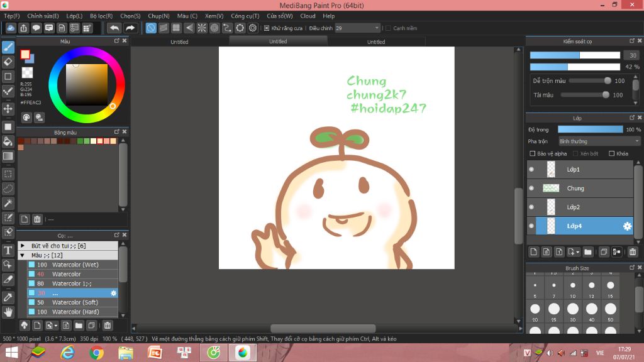This screenshot has height=362, width=644.
Task: Select the Watercolor (Hard) brush
Action: 72,312
